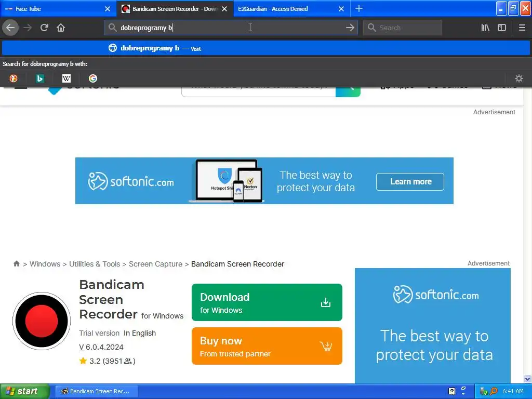This screenshot has height=399, width=532.
Task: Switch to E2Guardian Access Denied tab
Action: (x=292, y=8)
